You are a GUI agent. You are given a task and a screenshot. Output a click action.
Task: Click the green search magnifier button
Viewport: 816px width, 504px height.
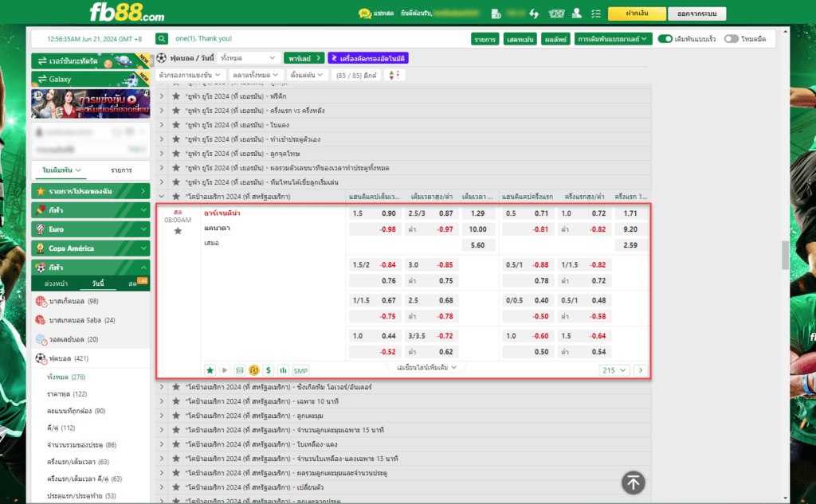click(162, 39)
